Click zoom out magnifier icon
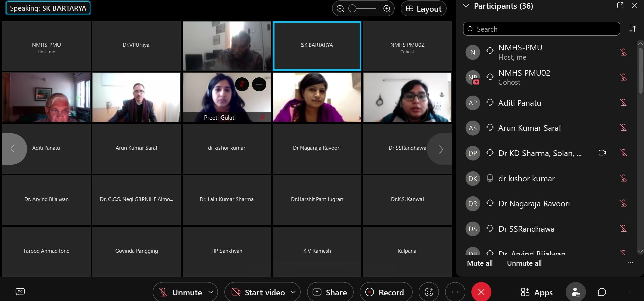 click(x=340, y=9)
